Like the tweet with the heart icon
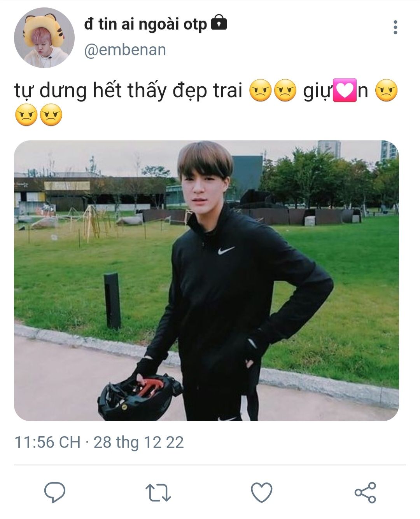This screenshot has width=420, height=519. tap(261, 492)
